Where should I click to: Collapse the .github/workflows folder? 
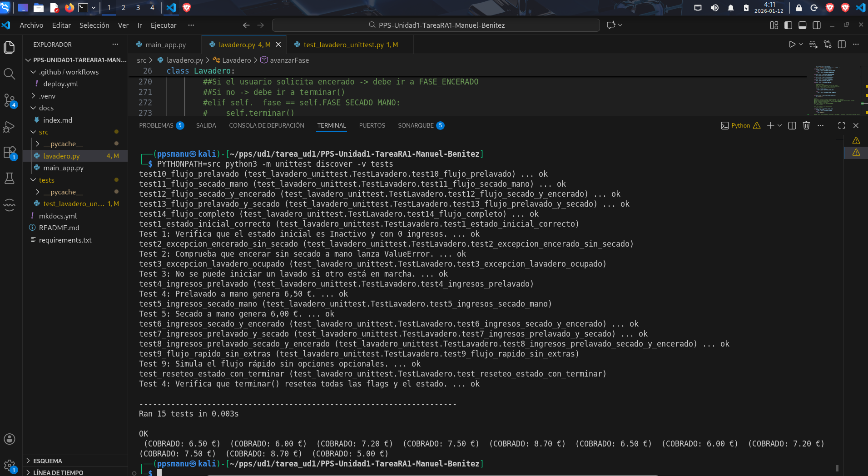[33, 72]
